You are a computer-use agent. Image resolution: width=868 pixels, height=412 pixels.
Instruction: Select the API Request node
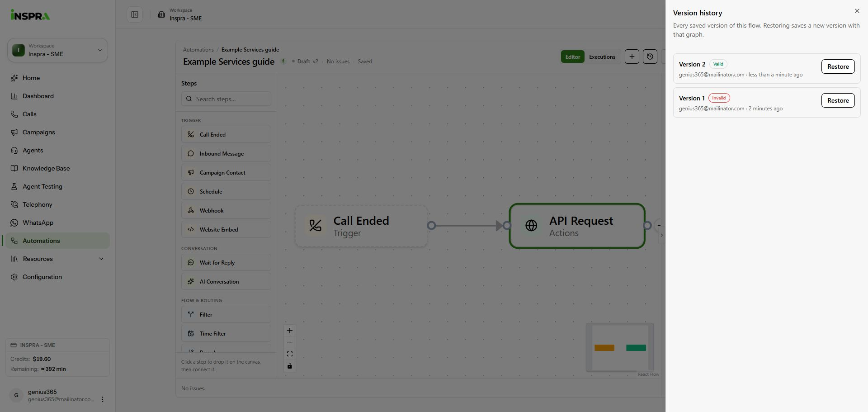click(x=577, y=226)
